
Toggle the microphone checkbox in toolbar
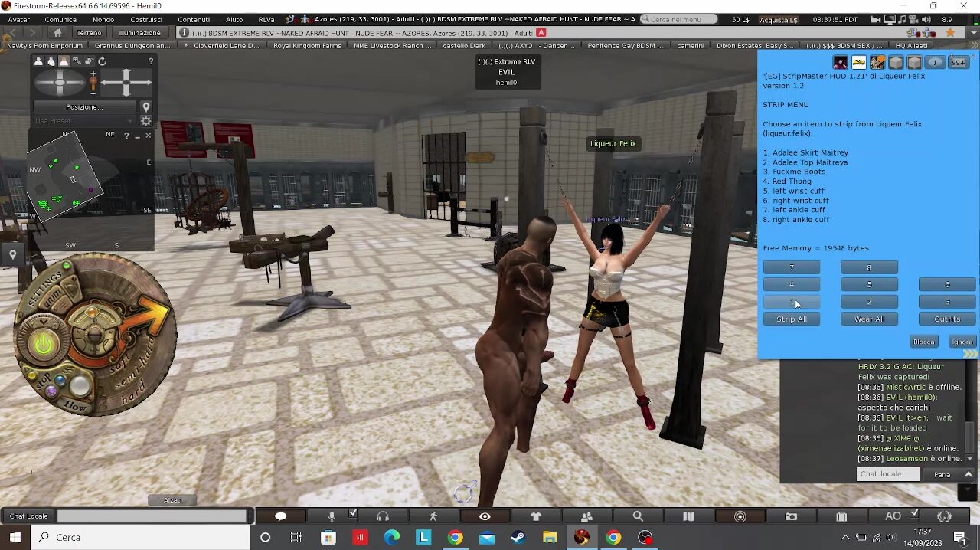coord(352,513)
